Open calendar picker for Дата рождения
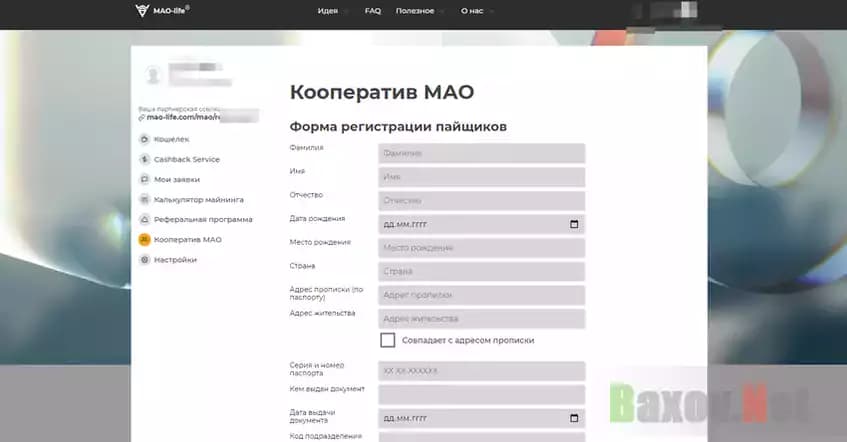This screenshot has width=847, height=442. tap(574, 224)
